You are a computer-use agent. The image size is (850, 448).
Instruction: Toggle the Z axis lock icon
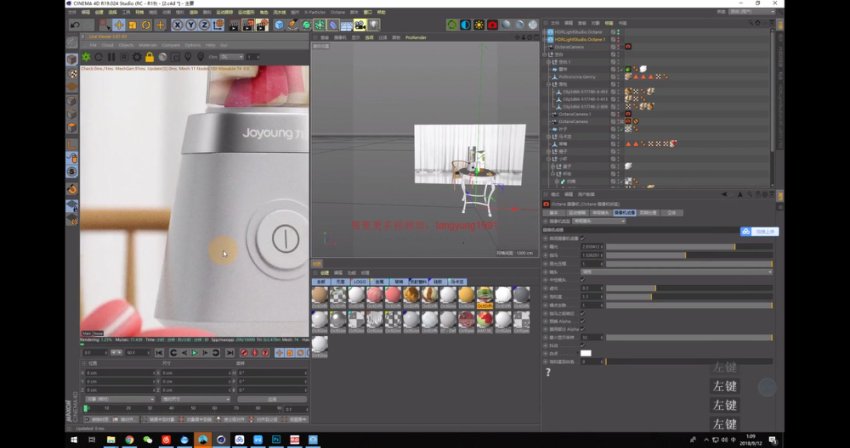click(205, 24)
